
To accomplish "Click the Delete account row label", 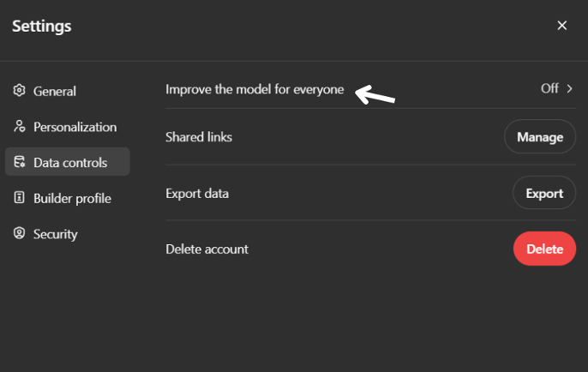I will [x=207, y=249].
